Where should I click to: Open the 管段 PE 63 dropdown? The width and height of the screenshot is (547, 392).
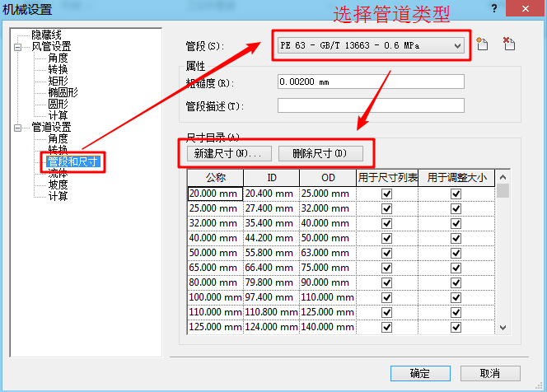[x=371, y=45]
